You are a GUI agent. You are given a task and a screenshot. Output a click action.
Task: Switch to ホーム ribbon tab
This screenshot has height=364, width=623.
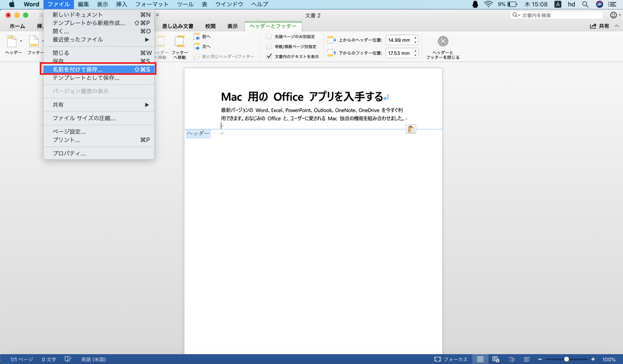(17, 26)
